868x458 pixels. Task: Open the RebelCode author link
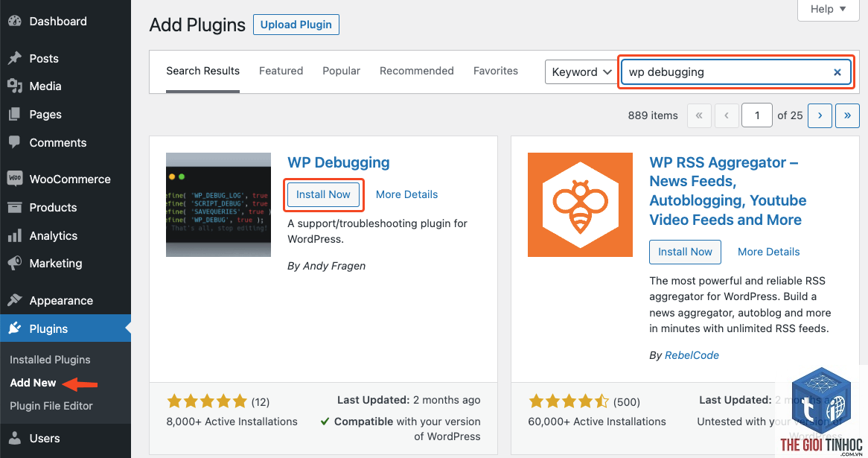coord(692,355)
